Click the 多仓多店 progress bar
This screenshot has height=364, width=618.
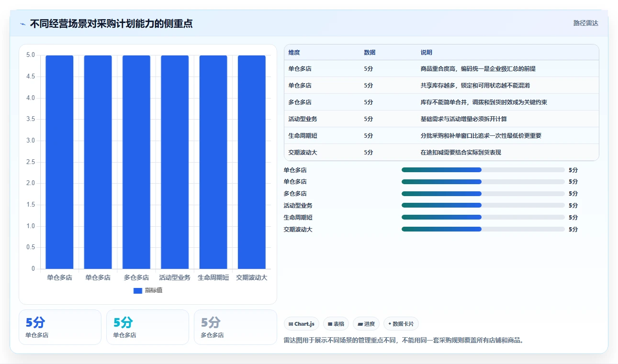pyautogui.click(x=483, y=194)
